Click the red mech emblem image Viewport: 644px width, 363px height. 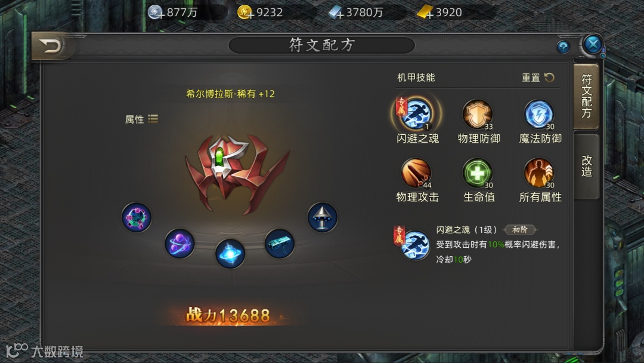[237, 173]
